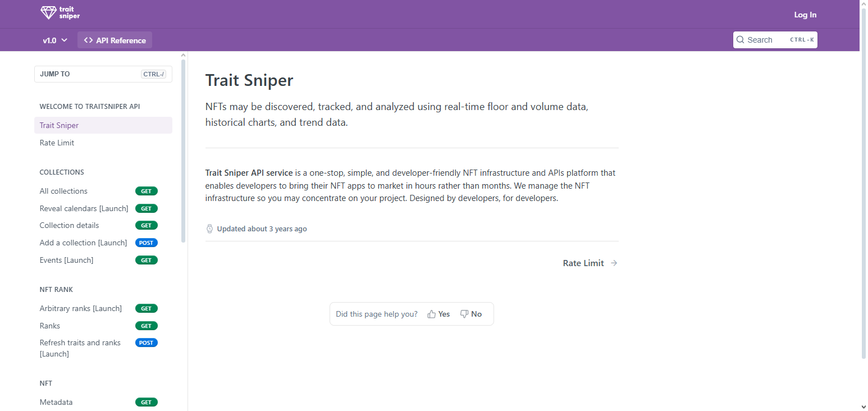Open the JUMP TO quick navigation box
Viewport: 868px width, 411px height.
click(x=103, y=74)
